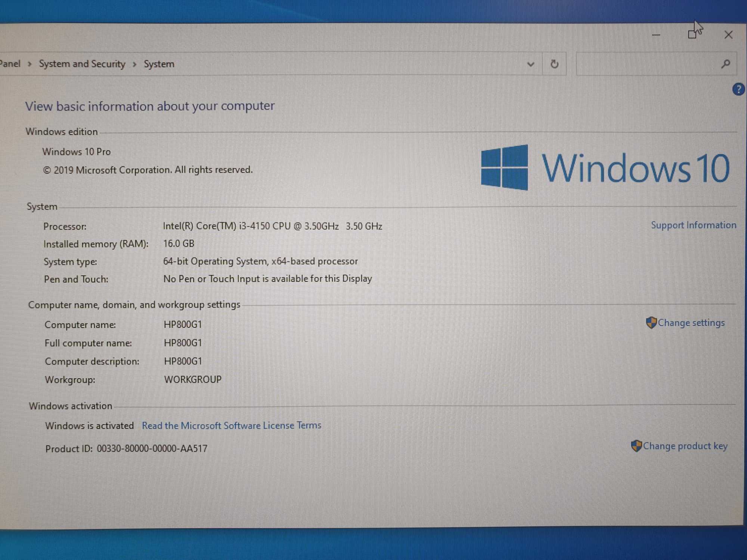The width and height of the screenshot is (747, 560).
Task: Click the Windows edition section label
Action: point(62,131)
